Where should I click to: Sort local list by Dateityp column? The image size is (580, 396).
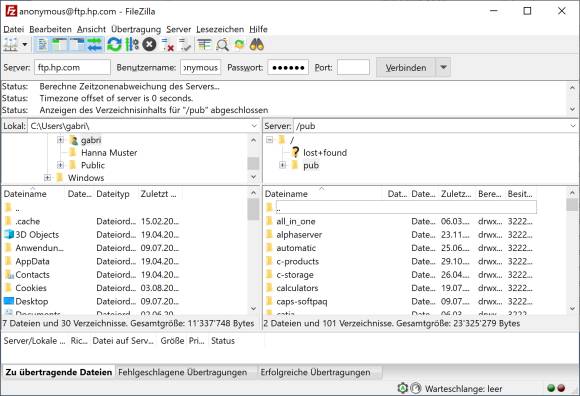(116, 194)
